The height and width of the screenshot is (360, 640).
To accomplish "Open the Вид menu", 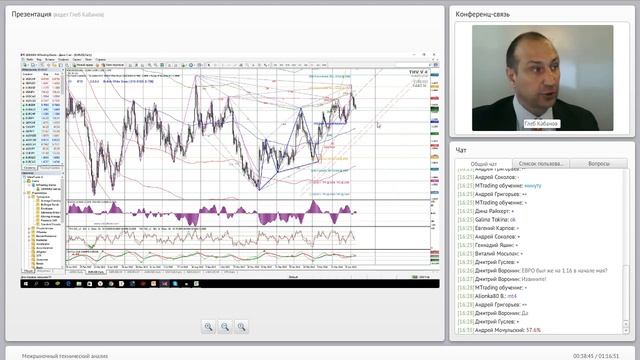I will click(x=39, y=59).
